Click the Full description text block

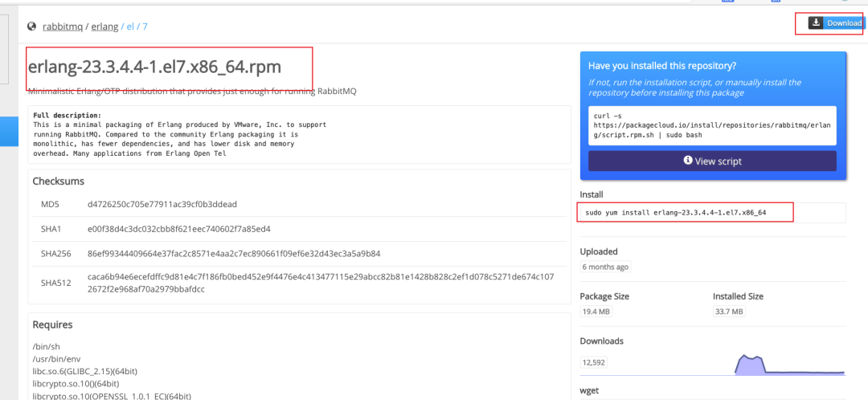pyautogui.click(x=180, y=134)
